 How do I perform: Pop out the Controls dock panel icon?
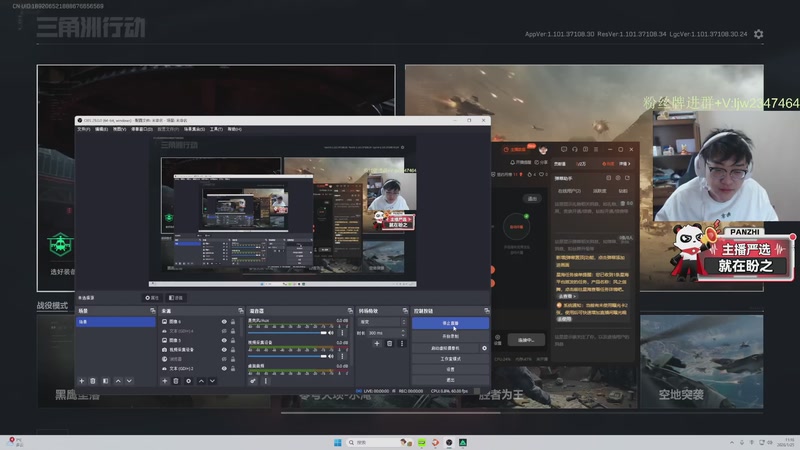pyautogui.click(x=486, y=311)
